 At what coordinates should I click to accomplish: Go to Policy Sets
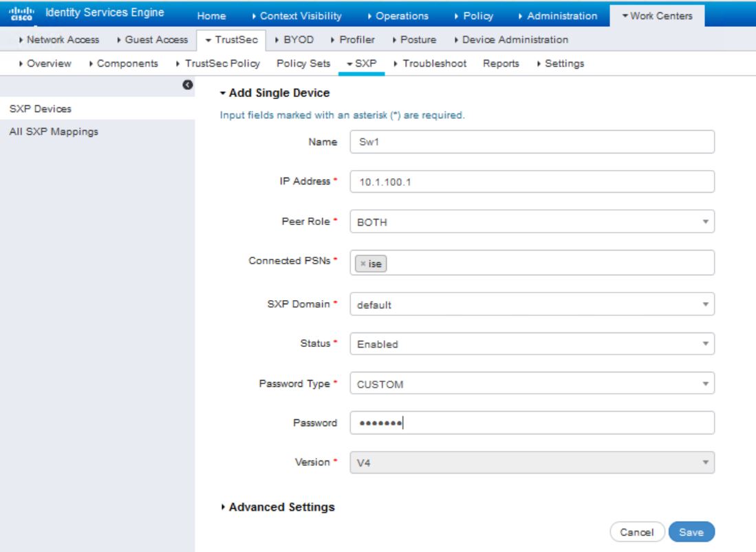pyautogui.click(x=303, y=63)
